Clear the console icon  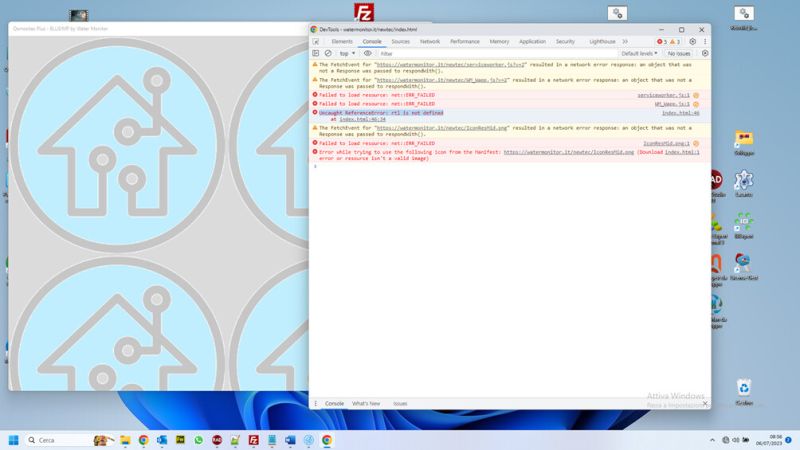pos(328,53)
